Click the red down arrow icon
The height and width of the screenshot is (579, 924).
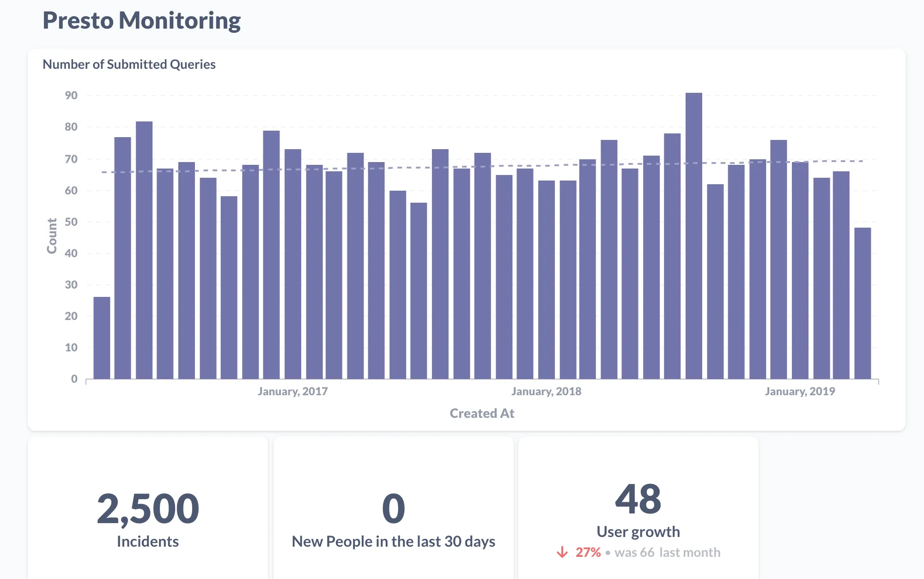pyautogui.click(x=562, y=552)
